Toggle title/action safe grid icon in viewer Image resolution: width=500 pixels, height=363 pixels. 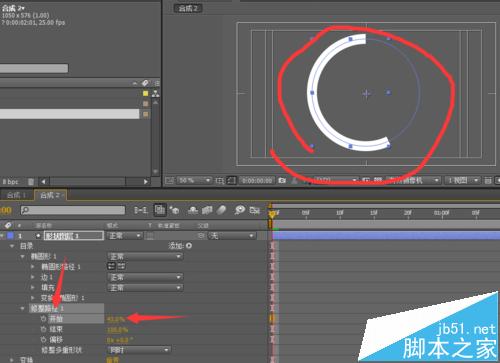[x=220, y=180]
